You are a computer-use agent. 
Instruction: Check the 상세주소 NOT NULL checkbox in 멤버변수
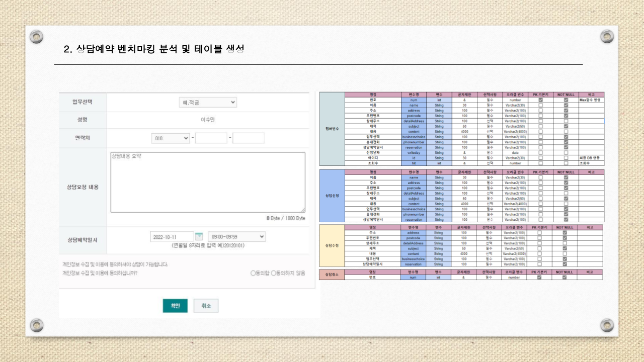click(x=566, y=121)
